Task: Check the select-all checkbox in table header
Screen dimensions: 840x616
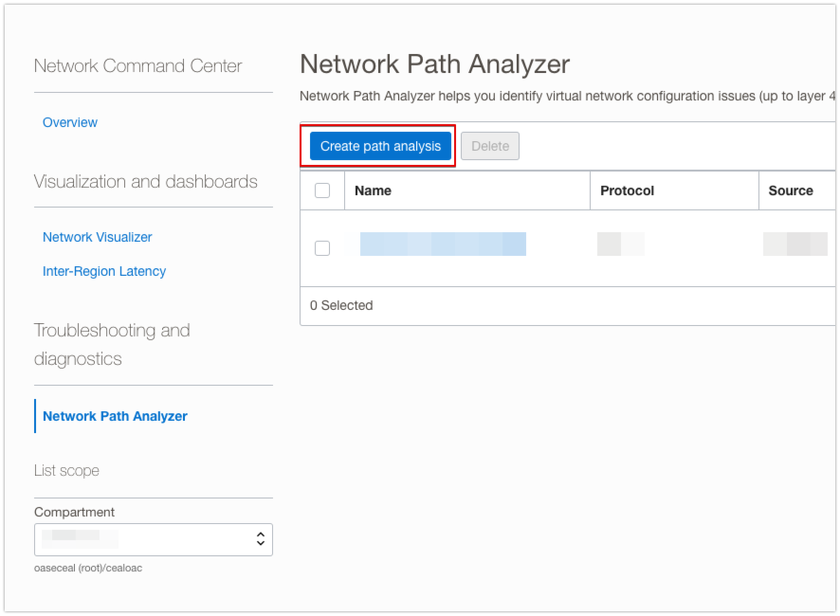Action: [x=321, y=190]
